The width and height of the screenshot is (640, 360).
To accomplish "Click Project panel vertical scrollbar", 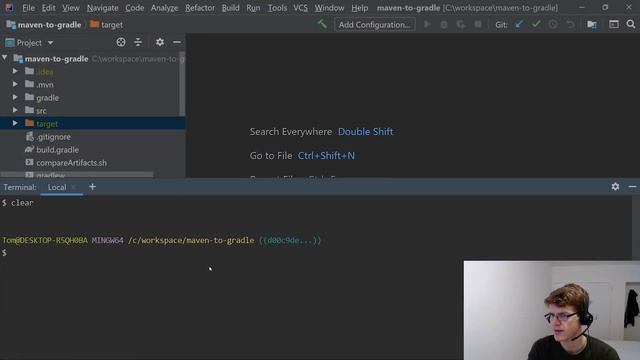I will point(182,84).
